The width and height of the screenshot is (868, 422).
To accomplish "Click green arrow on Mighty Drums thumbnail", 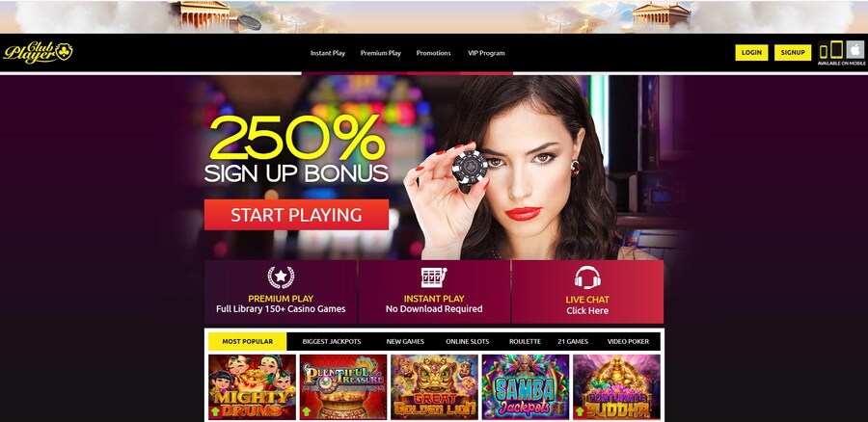I will [x=215, y=411].
